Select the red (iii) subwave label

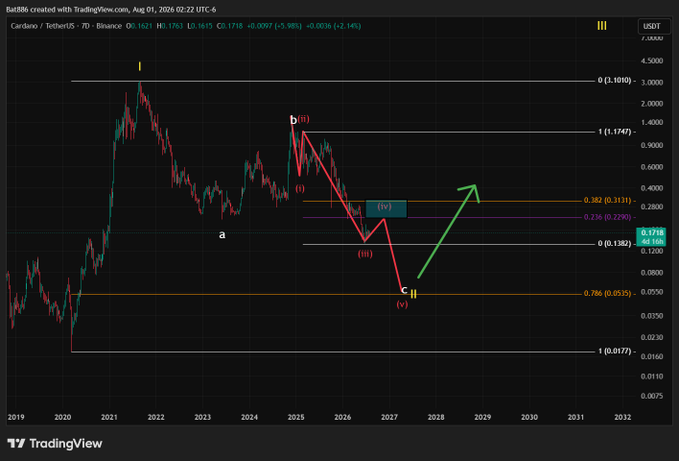click(365, 254)
